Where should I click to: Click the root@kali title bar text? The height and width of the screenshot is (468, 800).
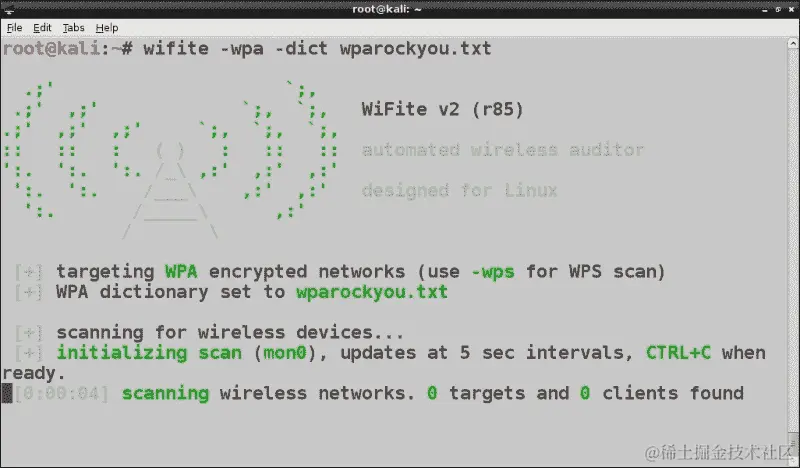pos(387,9)
